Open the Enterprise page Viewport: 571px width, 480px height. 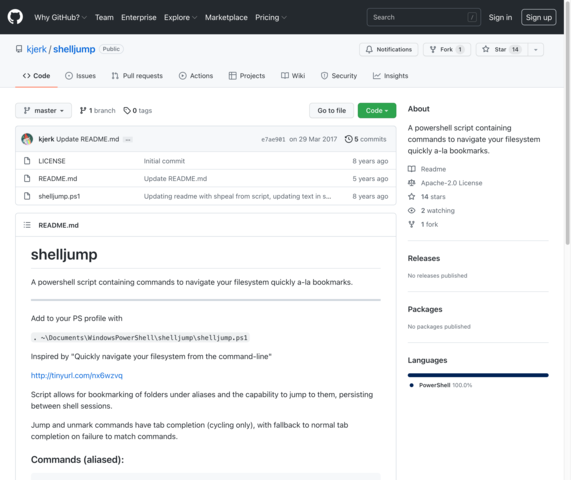138,17
